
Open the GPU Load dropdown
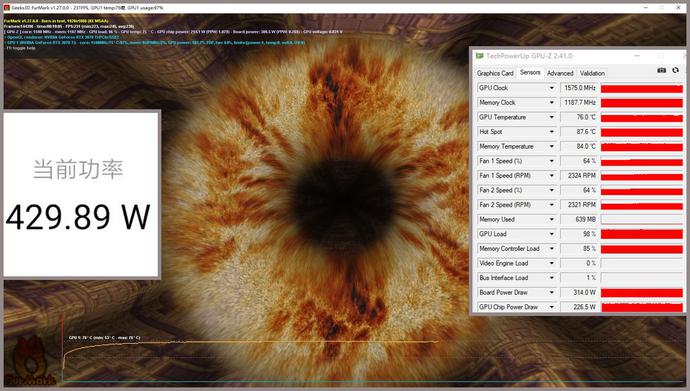(551, 234)
